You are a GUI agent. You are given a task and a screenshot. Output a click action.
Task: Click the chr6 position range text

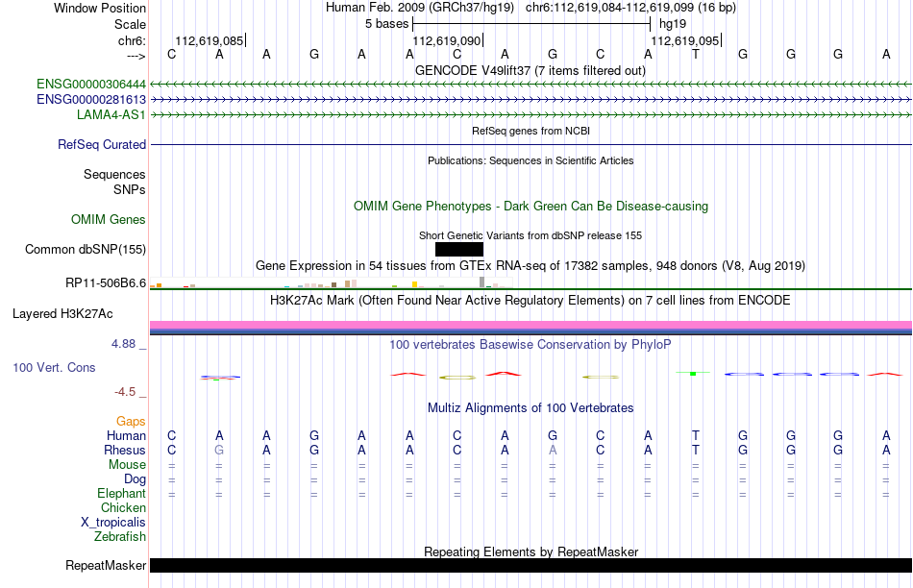[x=630, y=8]
